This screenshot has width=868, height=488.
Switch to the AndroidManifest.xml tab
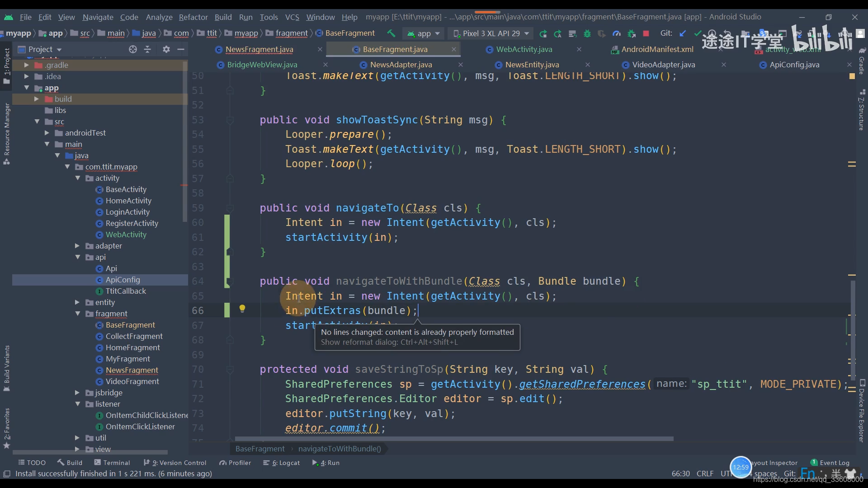657,49
